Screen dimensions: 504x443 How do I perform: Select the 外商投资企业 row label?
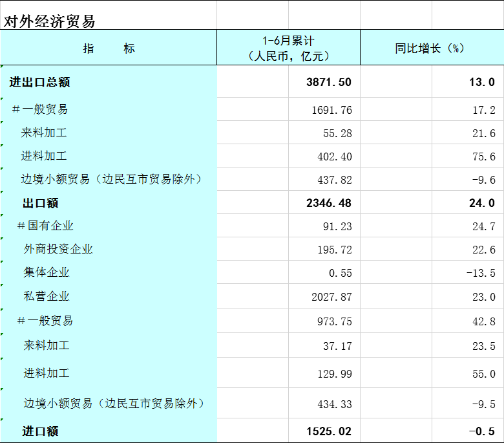tap(58, 249)
